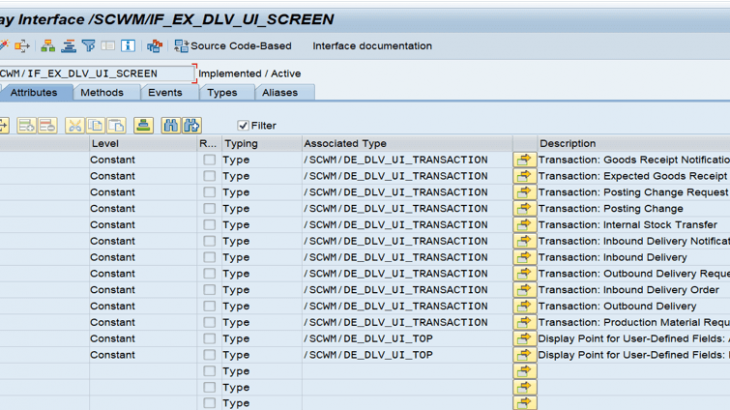Click arrow icon beside Inbound Delivery Notification description
The width and height of the screenshot is (730, 410).
(525, 241)
